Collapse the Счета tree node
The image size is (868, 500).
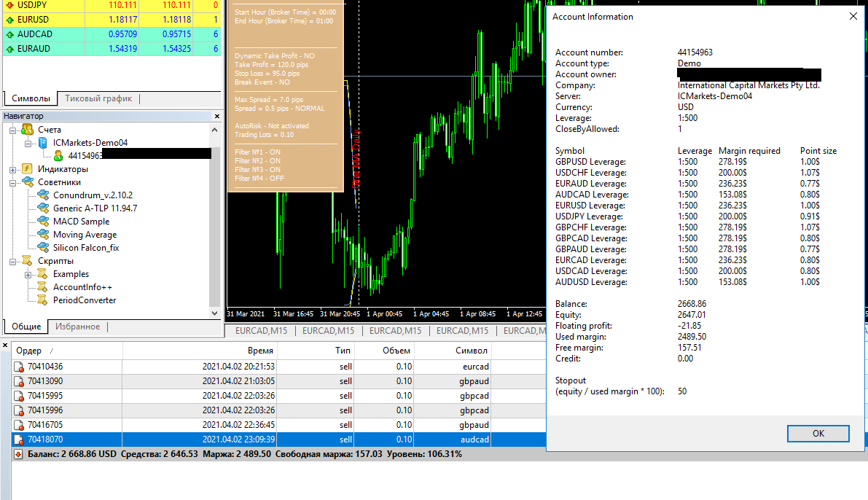click(12, 130)
